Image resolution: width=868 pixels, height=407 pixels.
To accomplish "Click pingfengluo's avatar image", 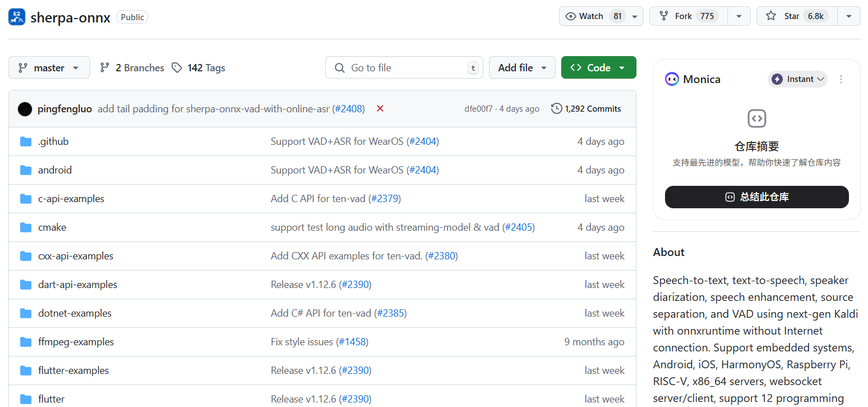I will pyautogui.click(x=25, y=109).
